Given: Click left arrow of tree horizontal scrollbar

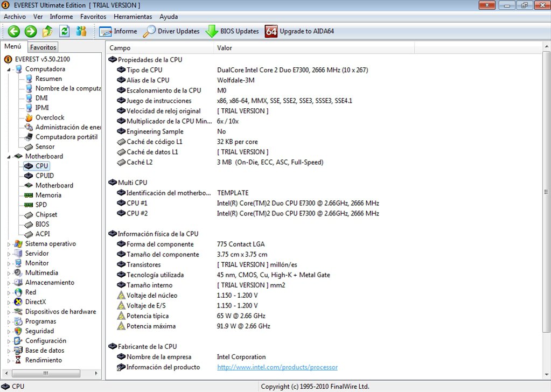Looking at the screenshot, I should click(x=6, y=373).
